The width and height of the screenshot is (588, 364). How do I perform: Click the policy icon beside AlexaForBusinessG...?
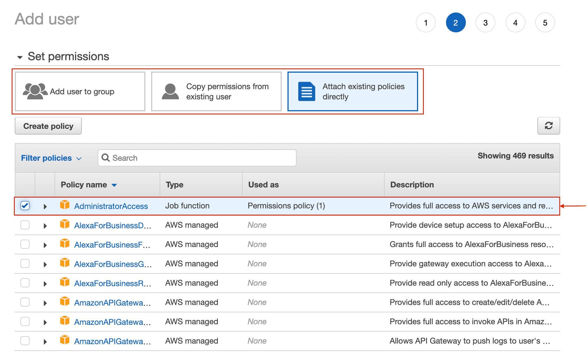[65, 263]
